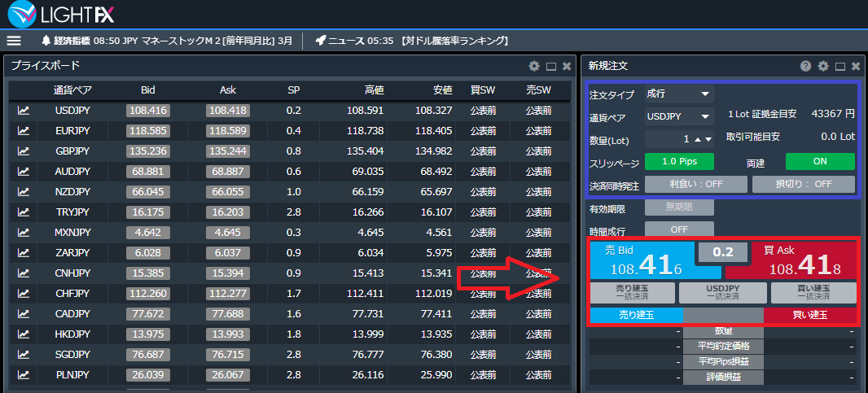Open GBPJPY chart icon
Viewport: 868px width, 393px height.
[24, 151]
